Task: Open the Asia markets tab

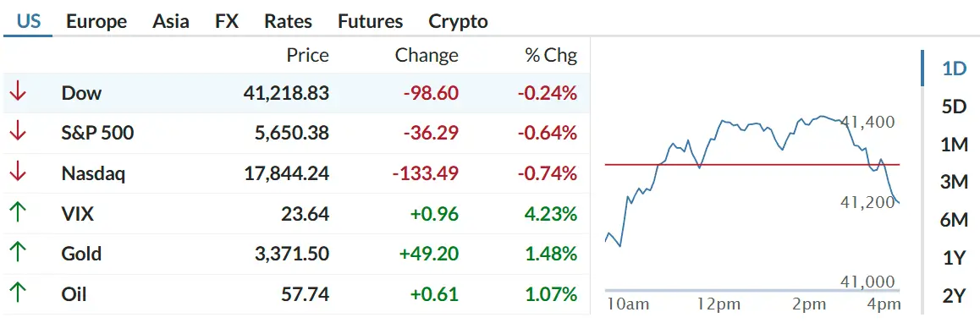Action: click(171, 21)
